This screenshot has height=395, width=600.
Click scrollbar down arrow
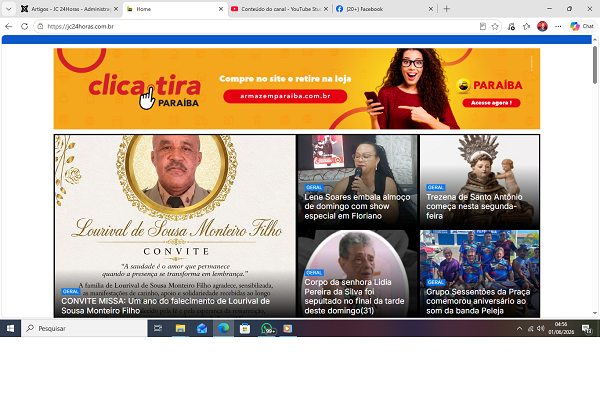point(595,313)
